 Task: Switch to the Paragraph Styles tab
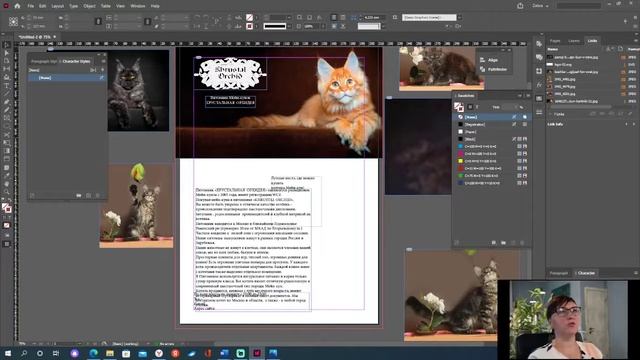click(x=44, y=61)
